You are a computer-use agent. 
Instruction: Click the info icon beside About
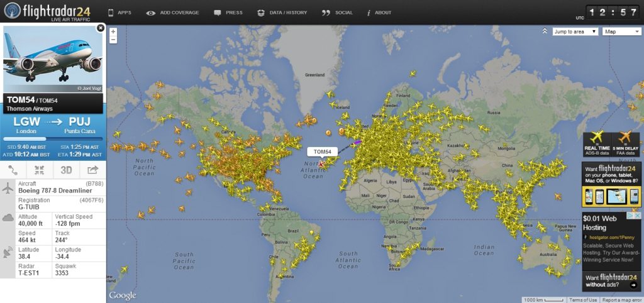[x=369, y=13]
